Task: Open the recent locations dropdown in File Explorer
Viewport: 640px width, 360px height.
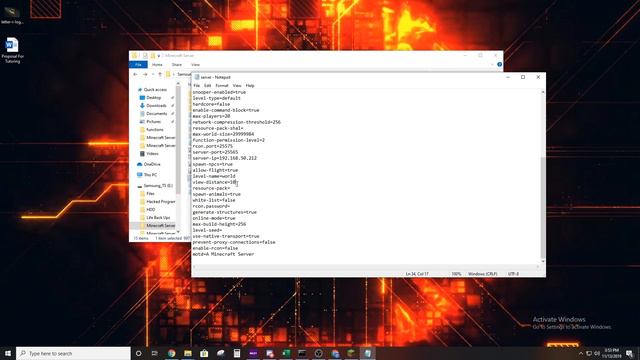Action: coord(153,74)
